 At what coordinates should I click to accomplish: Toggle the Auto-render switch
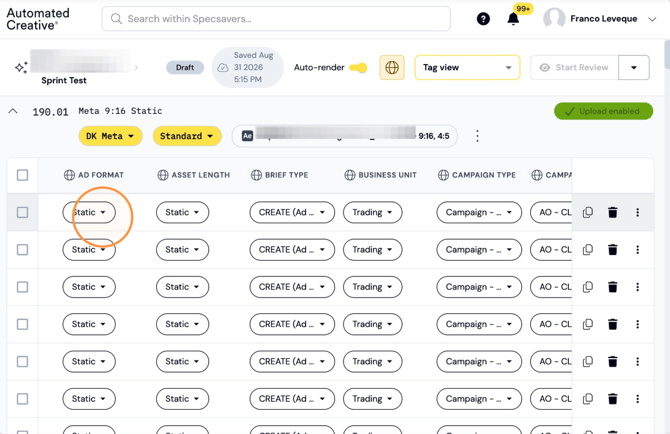[358, 67]
